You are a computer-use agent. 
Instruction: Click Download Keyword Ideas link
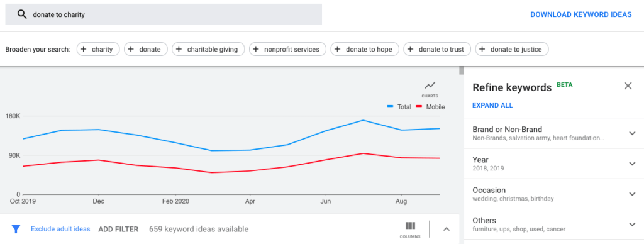580,14
